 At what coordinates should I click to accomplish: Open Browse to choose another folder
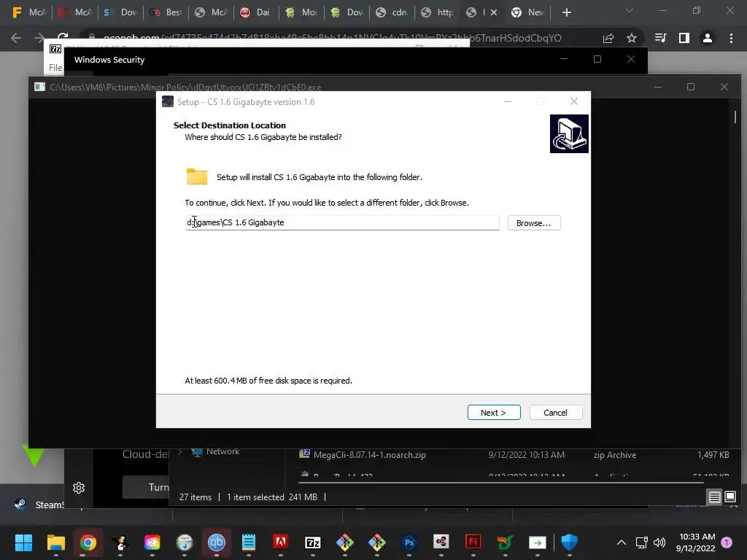533,223
